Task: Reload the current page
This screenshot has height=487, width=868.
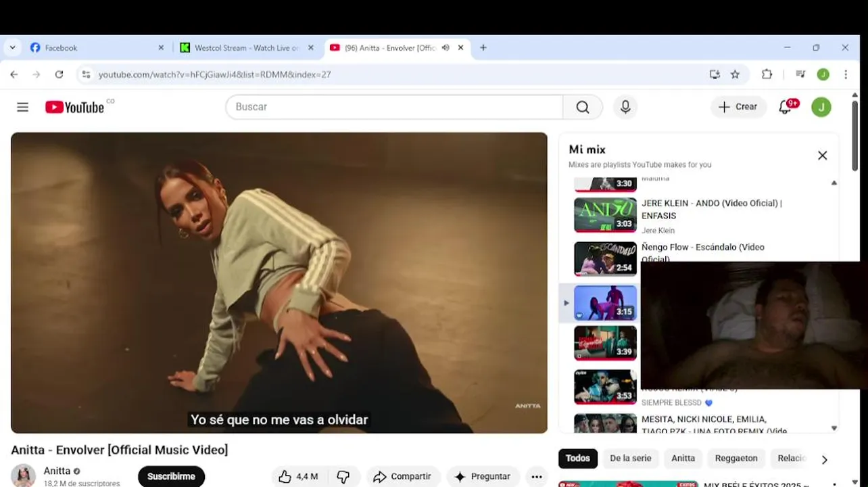Action: (59, 74)
